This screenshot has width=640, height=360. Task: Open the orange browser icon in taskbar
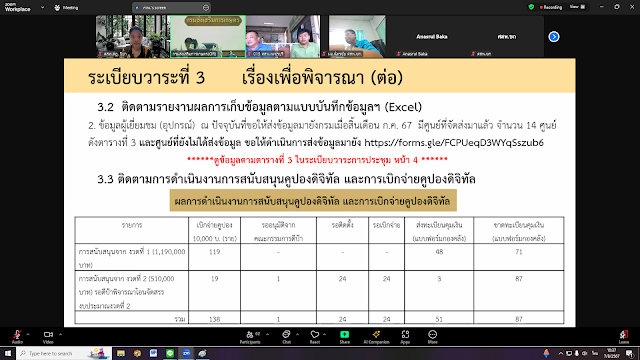137,353
